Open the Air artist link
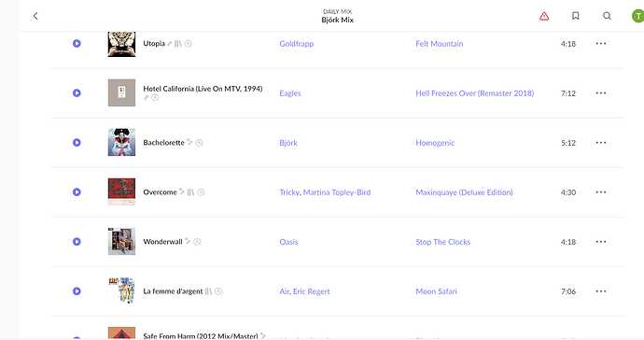The image size is (644, 340). [x=285, y=291]
